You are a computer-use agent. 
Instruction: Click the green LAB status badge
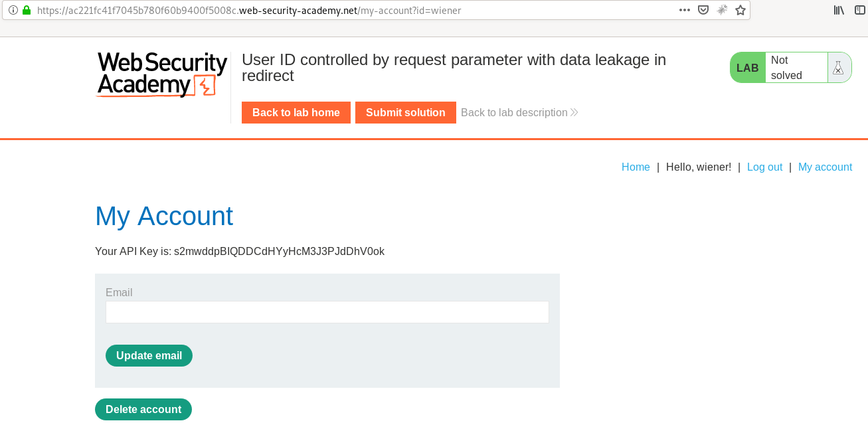pyautogui.click(x=748, y=68)
